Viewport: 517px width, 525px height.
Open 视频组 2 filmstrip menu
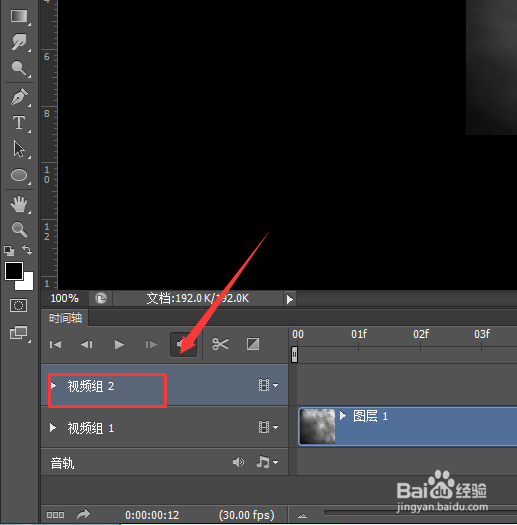[x=268, y=385]
